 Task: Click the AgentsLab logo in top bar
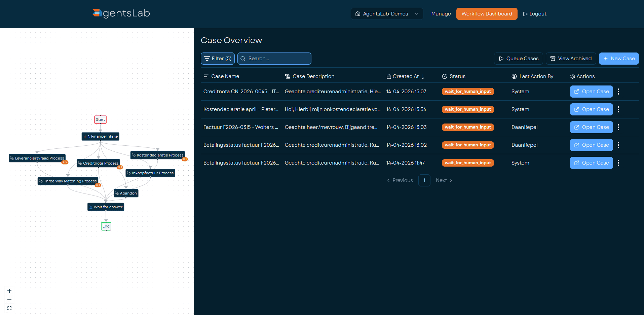coord(120,13)
